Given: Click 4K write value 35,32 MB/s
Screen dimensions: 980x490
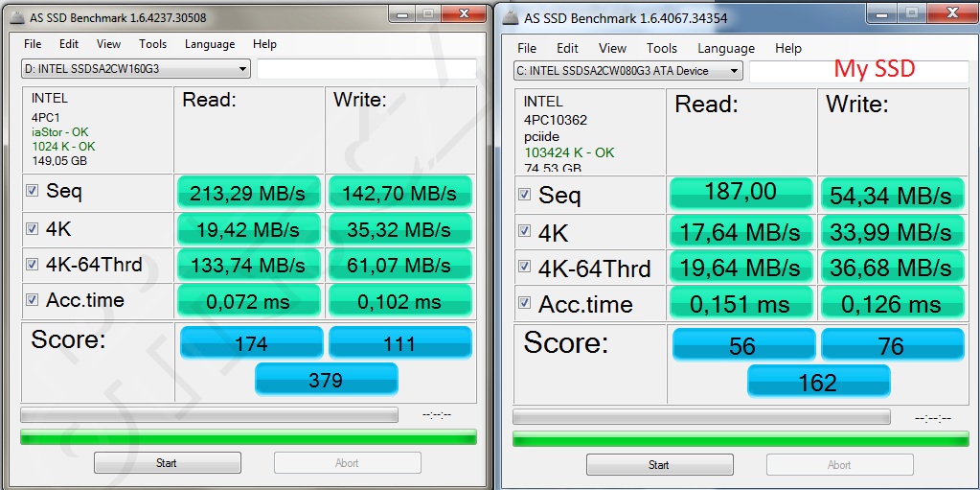Looking at the screenshot, I should pyautogui.click(x=399, y=229).
